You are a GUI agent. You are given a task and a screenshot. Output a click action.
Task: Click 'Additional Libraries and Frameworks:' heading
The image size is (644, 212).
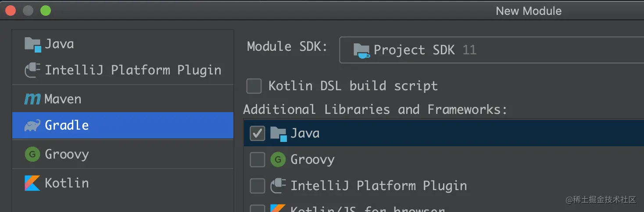[375, 110]
